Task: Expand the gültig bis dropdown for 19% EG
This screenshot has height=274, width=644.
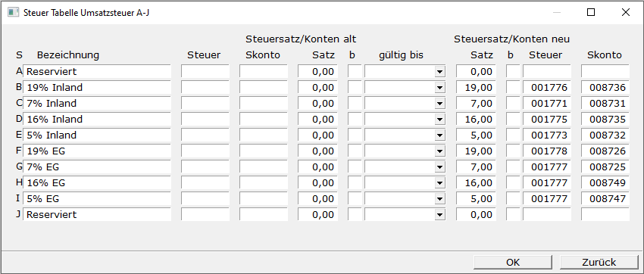Action: pos(440,151)
